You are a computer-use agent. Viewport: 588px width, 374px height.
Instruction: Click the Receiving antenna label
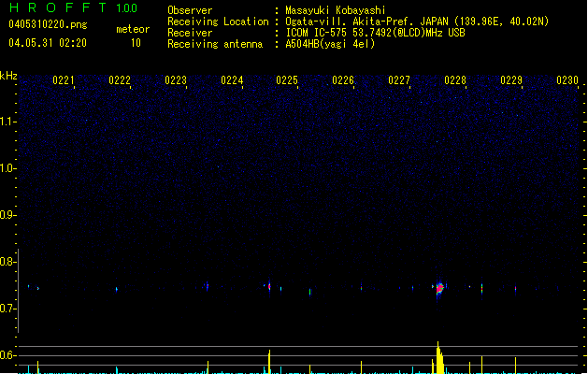(215, 44)
